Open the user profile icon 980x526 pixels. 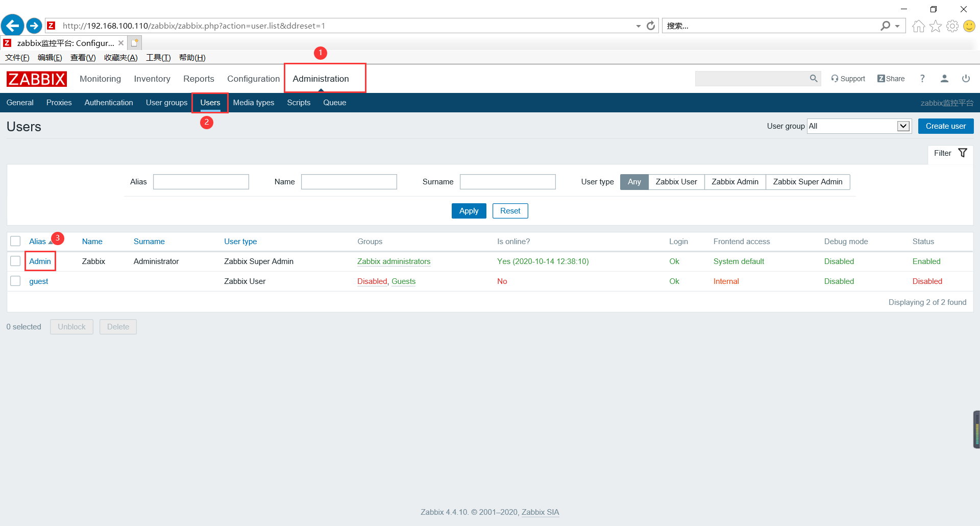[x=944, y=79]
